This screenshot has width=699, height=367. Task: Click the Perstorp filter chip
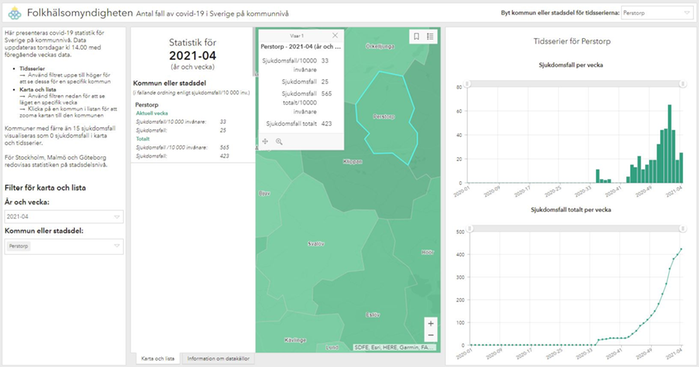18,246
